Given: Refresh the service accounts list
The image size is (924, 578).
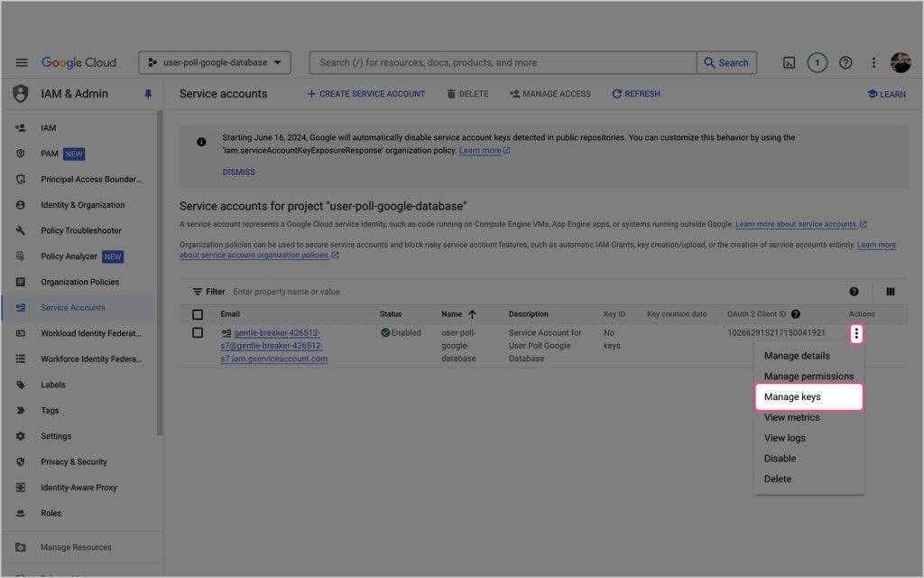Looking at the screenshot, I should pos(636,94).
